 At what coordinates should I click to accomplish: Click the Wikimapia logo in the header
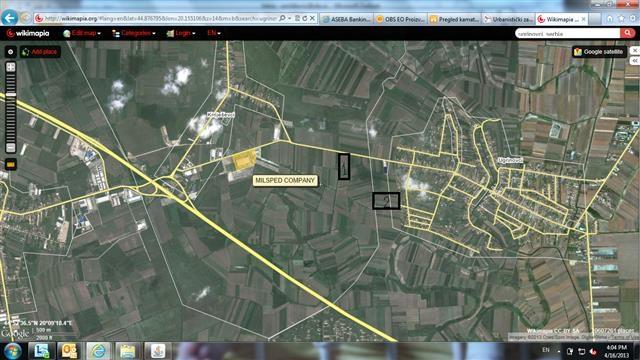coord(28,33)
